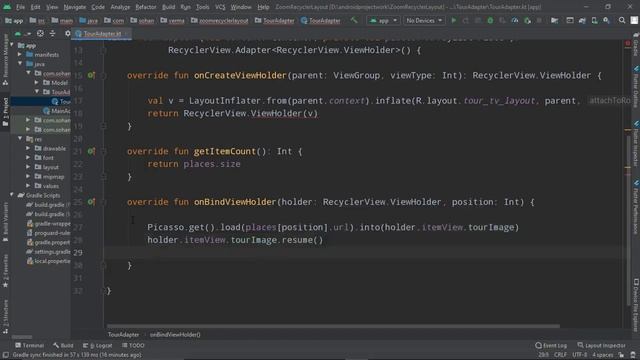Open the Navigate menu

[75, 7]
